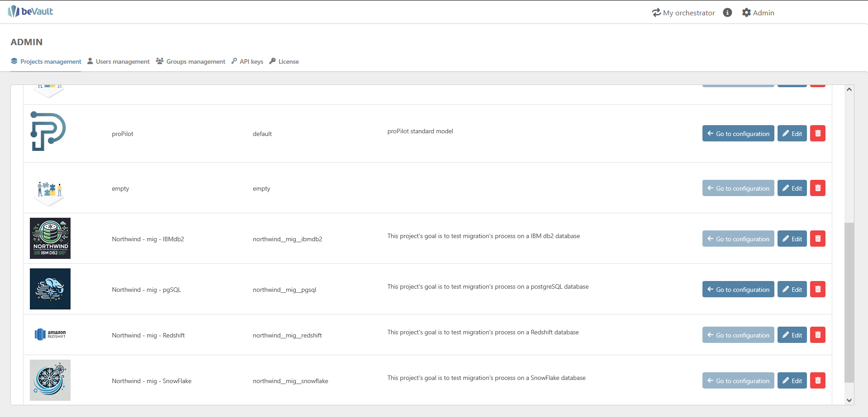Open My orchestrator
The height and width of the screenshot is (417, 868).
point(683,13)
